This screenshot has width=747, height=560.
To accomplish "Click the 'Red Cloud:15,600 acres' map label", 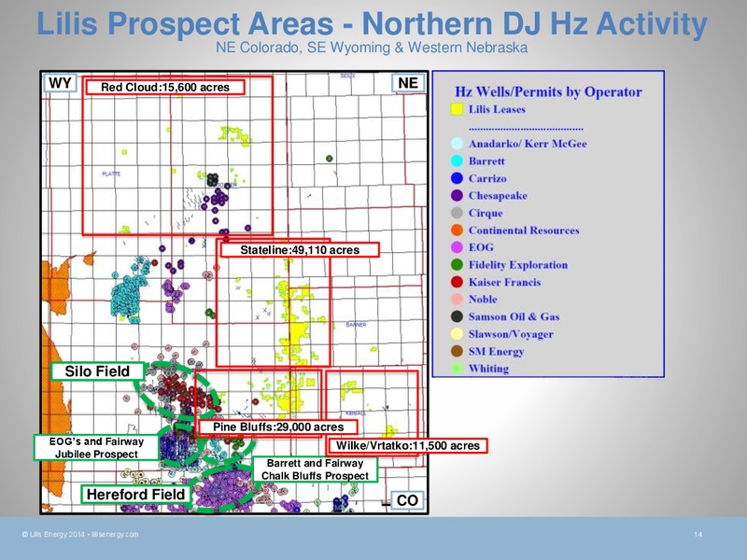I will (165, 87).
